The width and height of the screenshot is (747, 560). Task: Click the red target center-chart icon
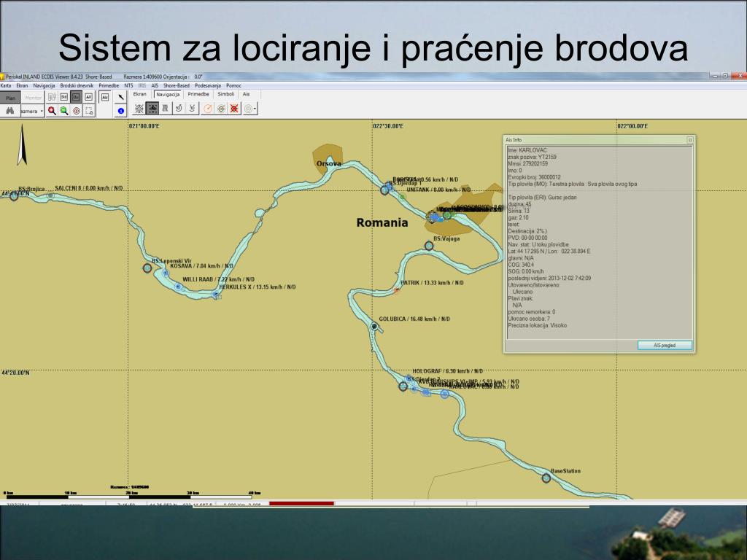(76, 111)
